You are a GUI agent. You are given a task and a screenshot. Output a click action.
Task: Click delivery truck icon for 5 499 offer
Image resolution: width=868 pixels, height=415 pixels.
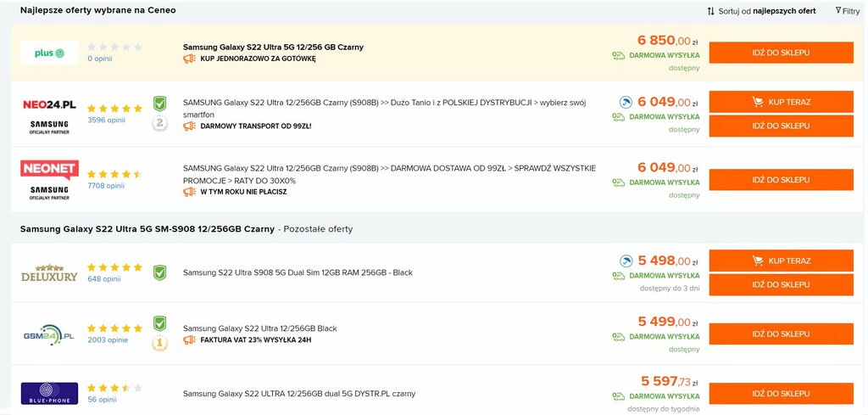(x=618, y=336)
